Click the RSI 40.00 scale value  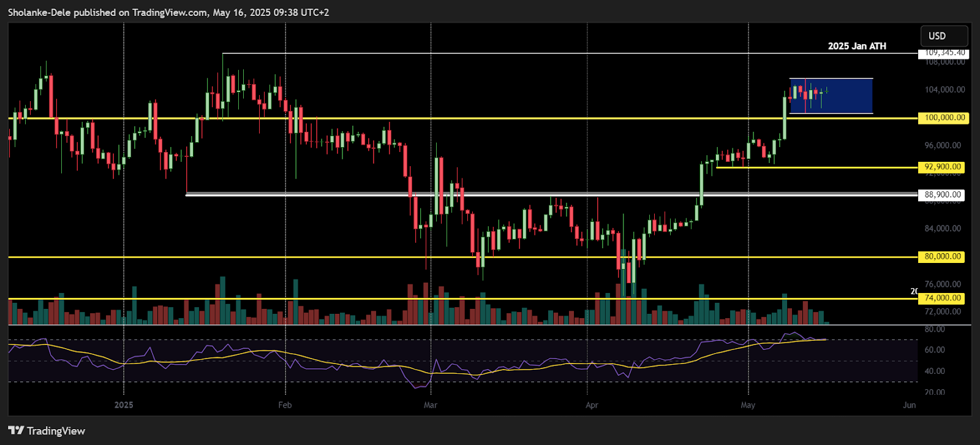click(x=935, y=371)
